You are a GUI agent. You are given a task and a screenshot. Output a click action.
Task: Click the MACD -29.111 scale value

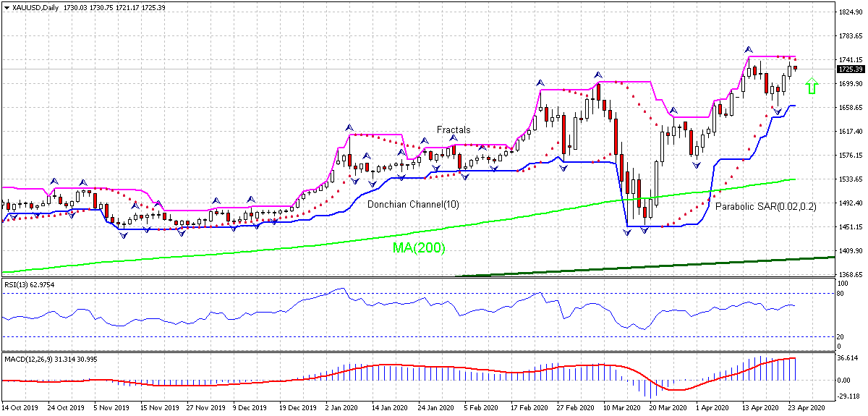[847, 396]
